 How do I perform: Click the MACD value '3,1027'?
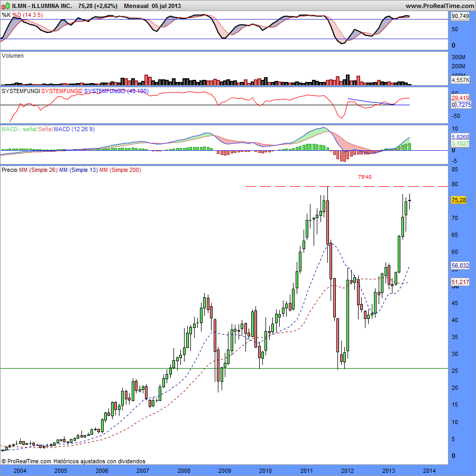[x=460, y=143]
